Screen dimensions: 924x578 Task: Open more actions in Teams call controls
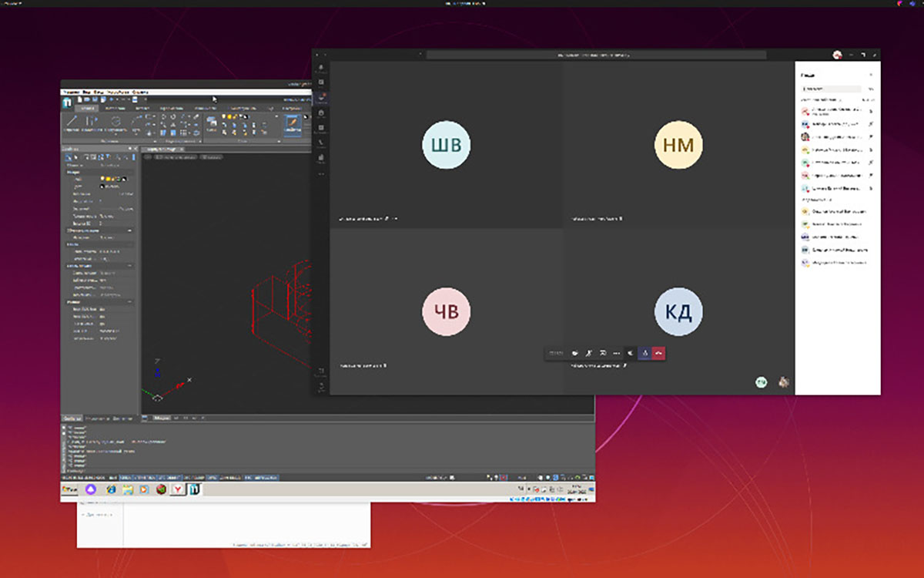pyautogui.click(x=616, y=353)
